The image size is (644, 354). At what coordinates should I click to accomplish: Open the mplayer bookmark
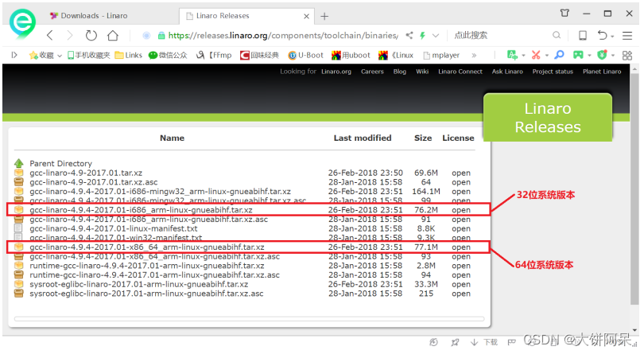(441, 55)
